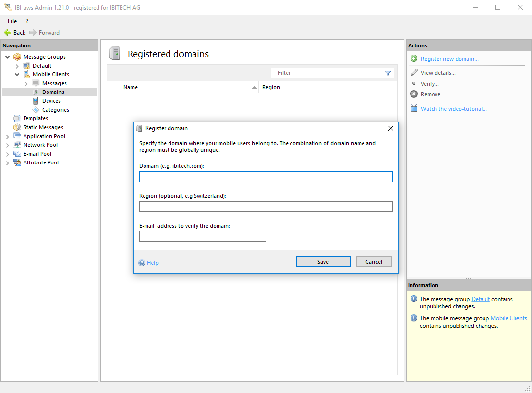Open the question mark help menu
532x393 pixels.
(27, 21)
